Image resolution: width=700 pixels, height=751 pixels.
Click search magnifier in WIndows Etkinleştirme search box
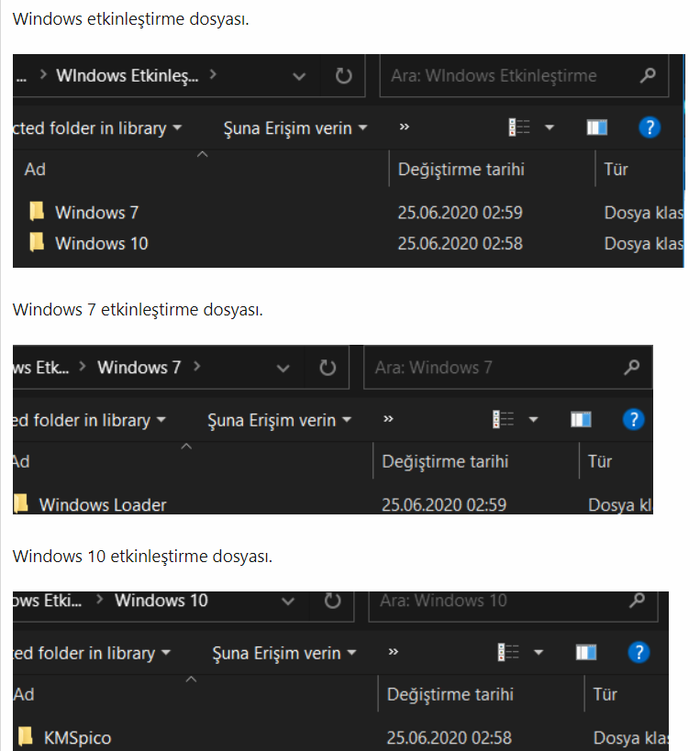(648, 75)
